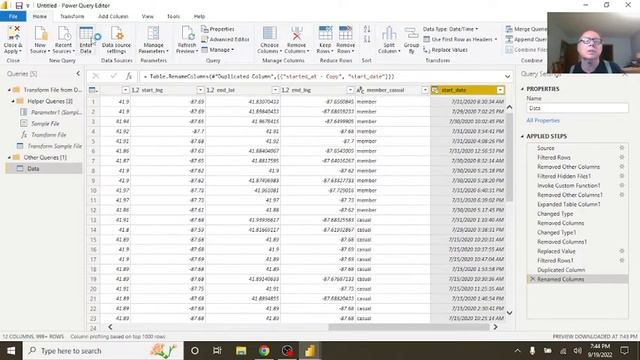Select the Transform Sample File query

pyautogui.click(x=54, y=146)
